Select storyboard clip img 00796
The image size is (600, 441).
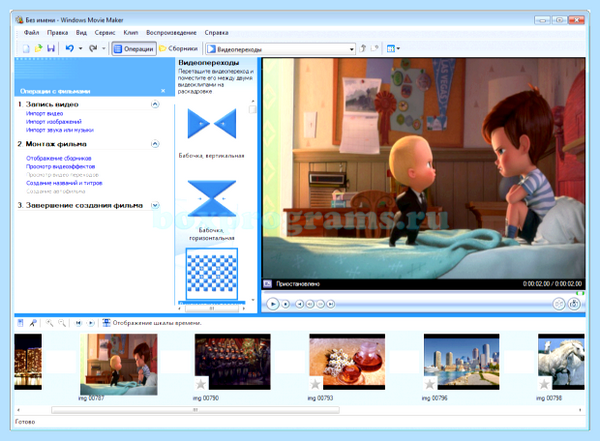tap(461, 362)
